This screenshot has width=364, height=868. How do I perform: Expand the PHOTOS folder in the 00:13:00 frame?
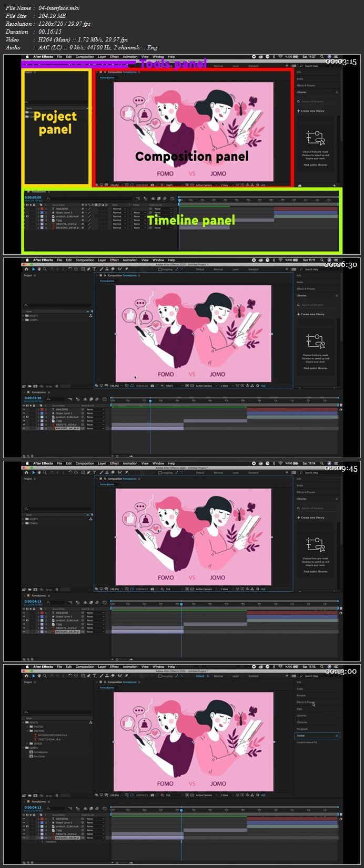click(x=27, y=727)
